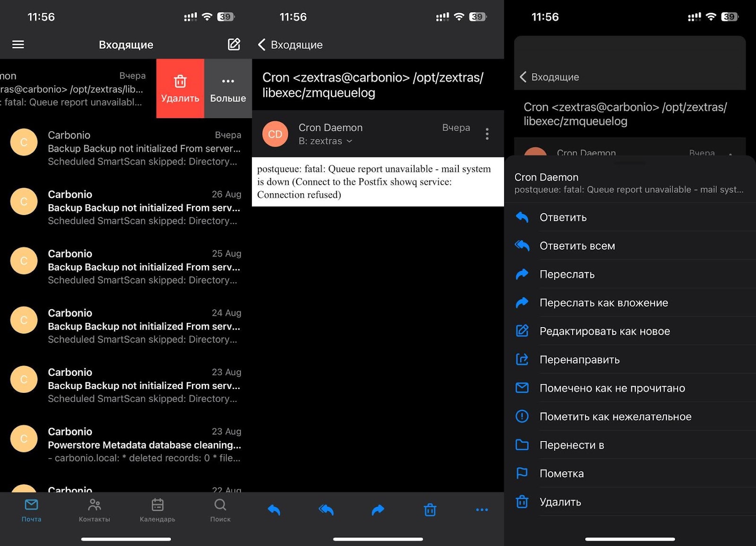
Task: Go back to Входящие in the action sheet screen
Action: [x=550, y=77]
